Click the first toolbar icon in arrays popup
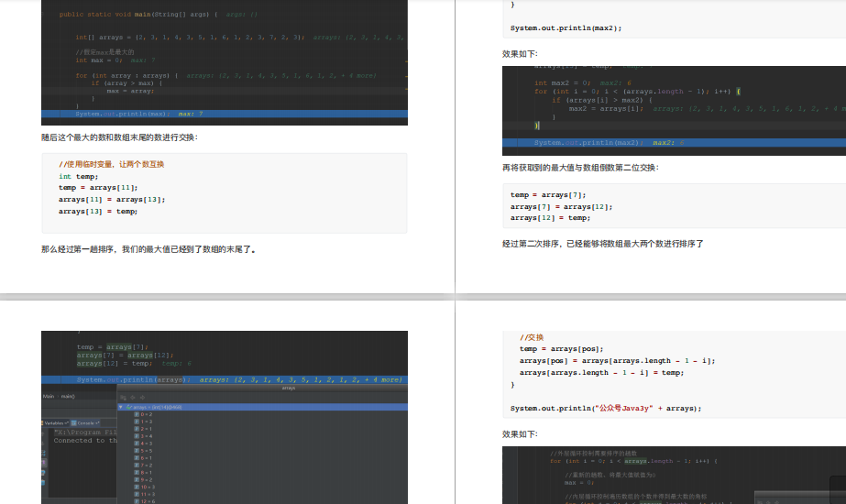Viewport: 846px width, 504px height. click(124, 397)
